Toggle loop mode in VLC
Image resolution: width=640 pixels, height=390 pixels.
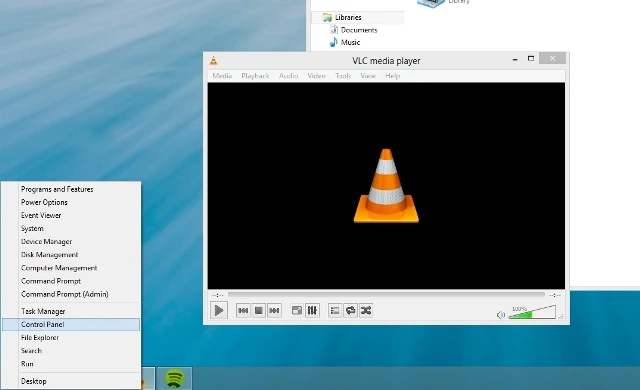coord(350,310)
